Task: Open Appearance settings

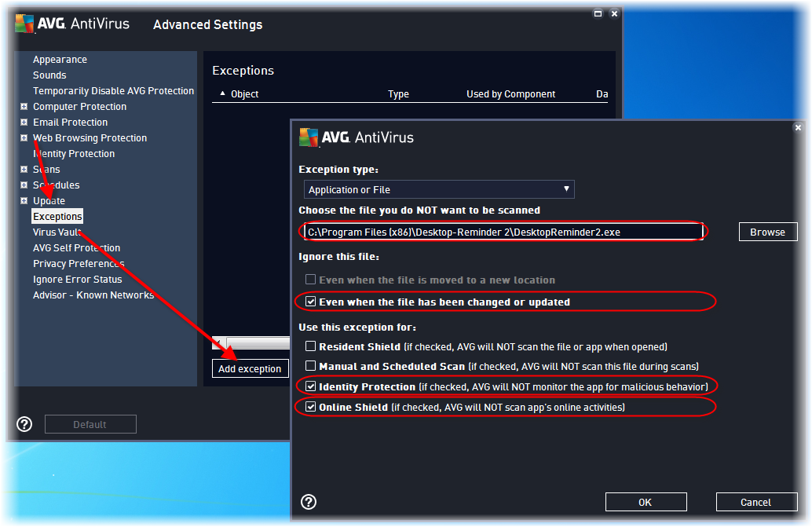Action: click(60, 60)
